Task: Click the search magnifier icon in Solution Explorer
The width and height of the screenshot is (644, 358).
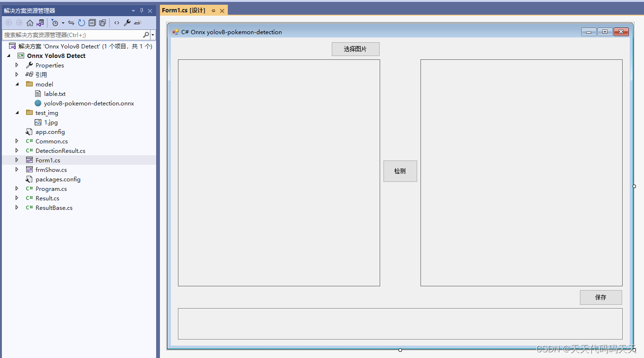Action: pos(146,35)
